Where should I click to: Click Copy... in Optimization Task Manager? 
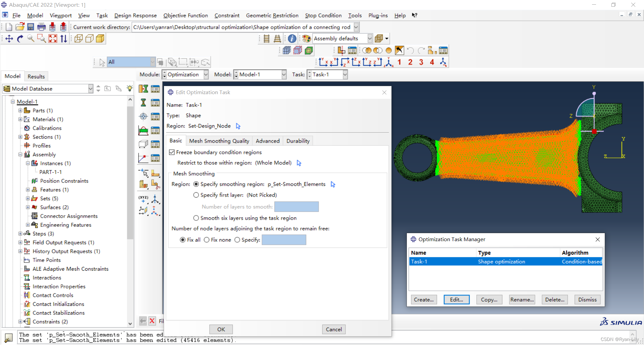(489, 300)
